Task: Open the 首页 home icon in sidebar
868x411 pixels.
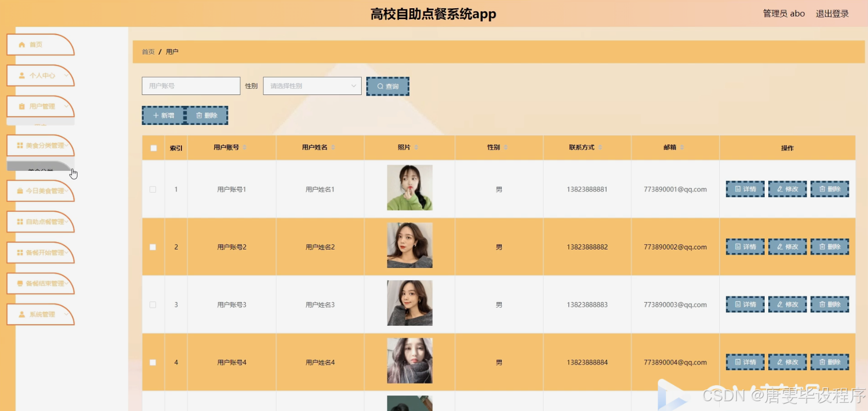Action: tap(22, 45)
